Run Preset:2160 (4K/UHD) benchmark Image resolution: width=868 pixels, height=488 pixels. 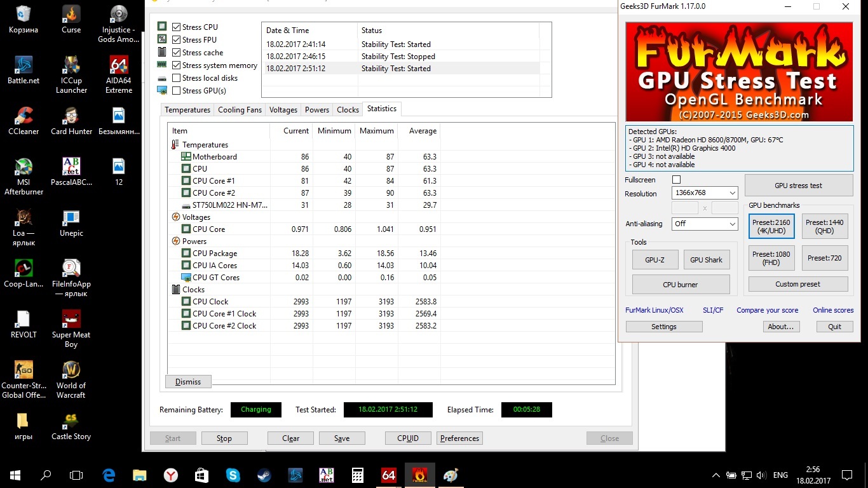click(771, 227)
